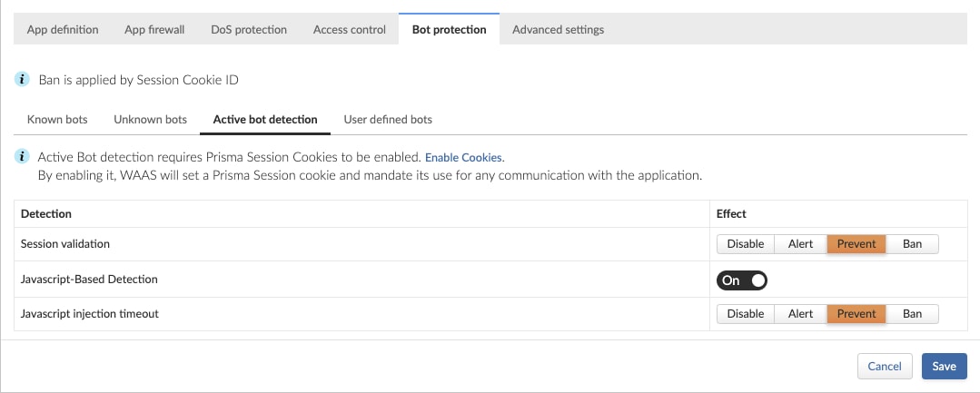Click the Session validation row label
This screenshot has height=393, width=980.
[x=65, y=244]
